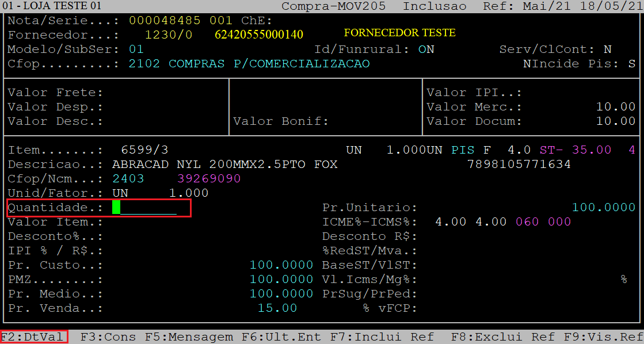Viewport: 644px width, 344px height.
Task: Click the Valor Docum amount 10.00
Action: point(615,121)
